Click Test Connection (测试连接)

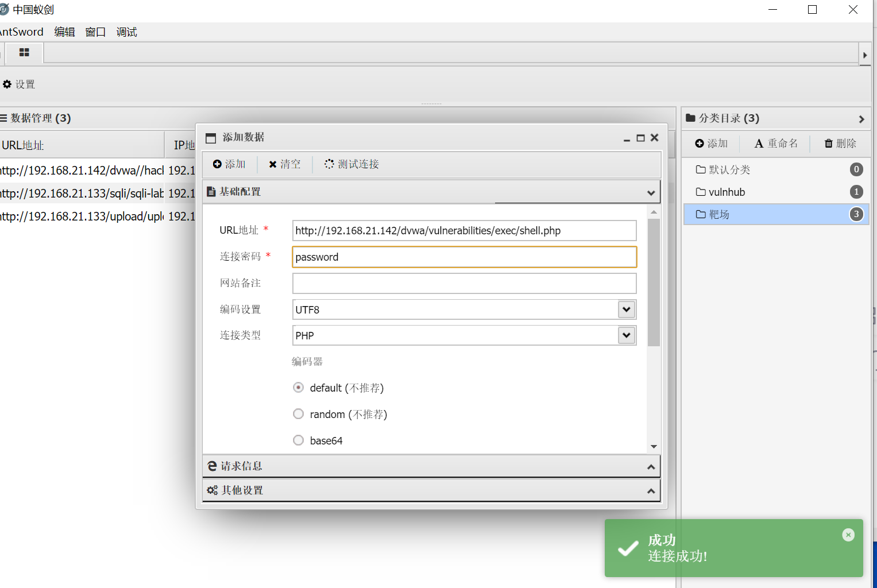[x=351, y=164]
